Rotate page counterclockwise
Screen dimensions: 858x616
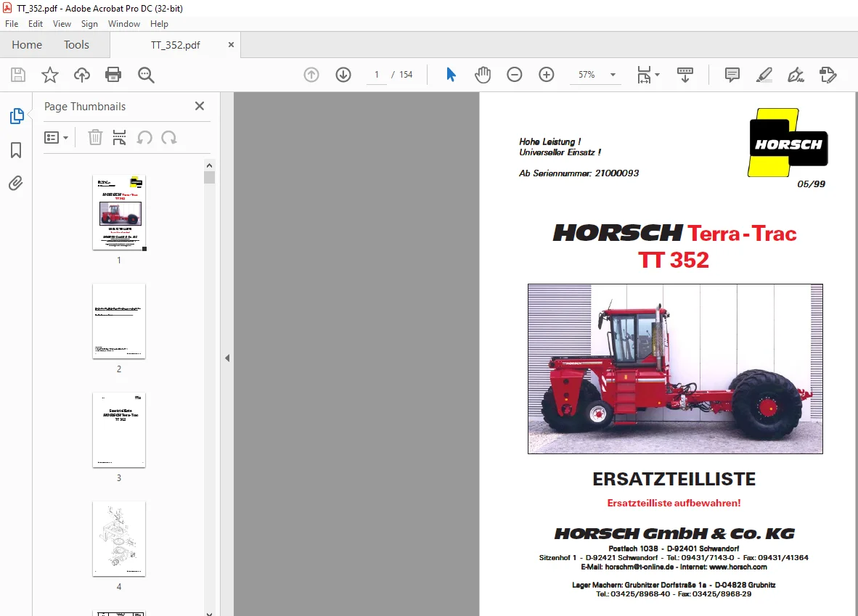coord(144,137)
